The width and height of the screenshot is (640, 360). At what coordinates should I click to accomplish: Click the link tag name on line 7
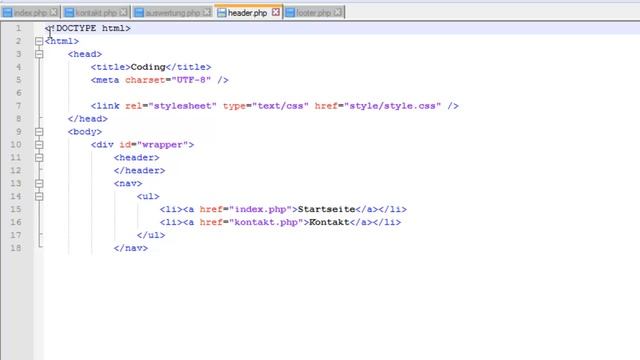coord(108,106)
